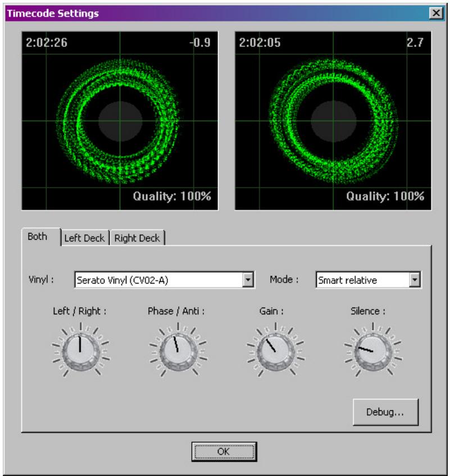Viewport: 450px width, 476px height.
Task: Open the Right Deck tab
Action: 137,237
